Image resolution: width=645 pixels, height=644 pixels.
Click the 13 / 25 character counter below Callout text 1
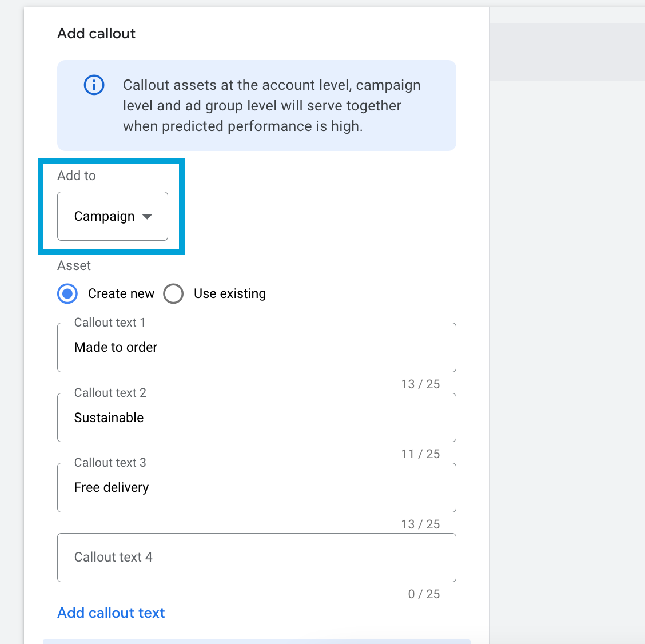pos(421,384)
